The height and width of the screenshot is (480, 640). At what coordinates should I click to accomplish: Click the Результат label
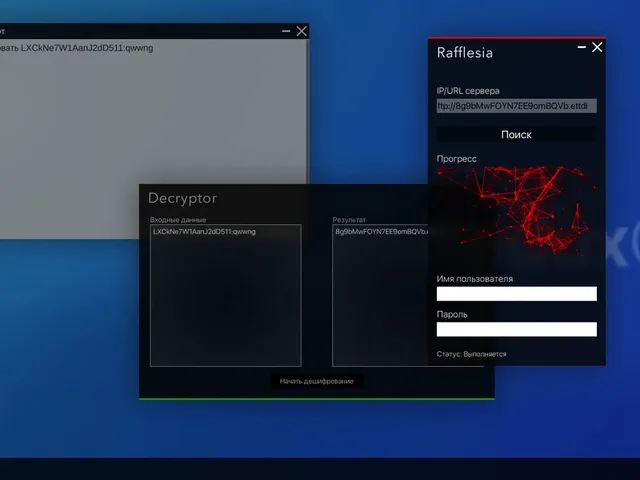pyautogui.click(x=349, y=220)
